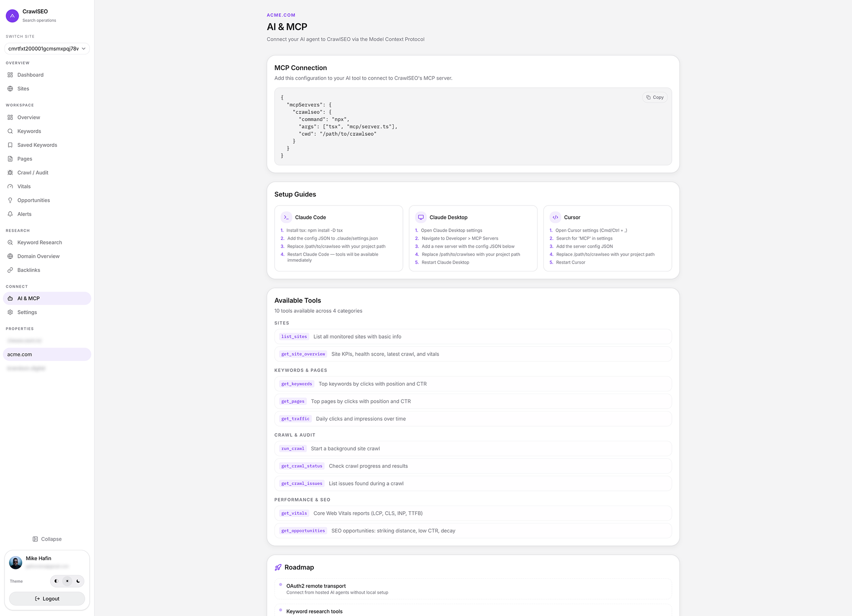Image resolution: width=852 pixels, height=616 pixels.
Task: Switch theme to dark mode
Action: (x=78, y=581)
